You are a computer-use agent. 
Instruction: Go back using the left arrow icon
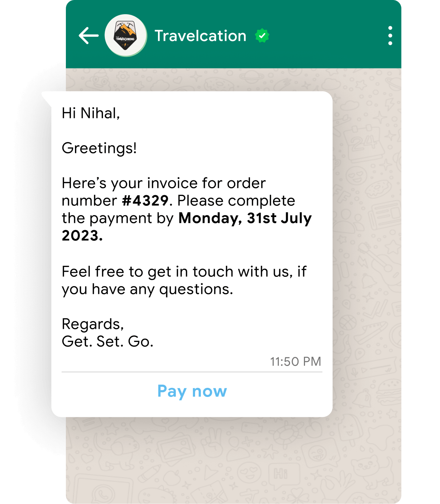click(x=88, y=36)
